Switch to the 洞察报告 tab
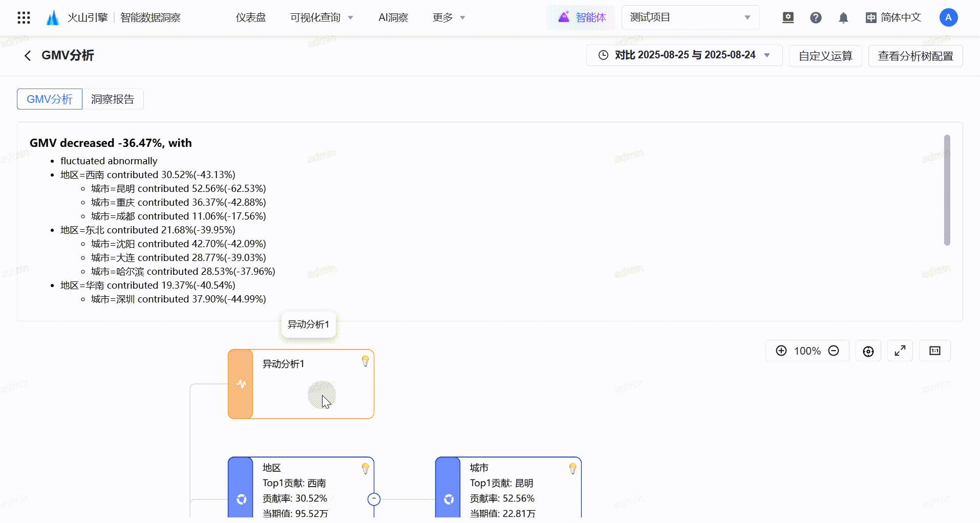Viewport: 980px width, 523px height. point(113,99)
